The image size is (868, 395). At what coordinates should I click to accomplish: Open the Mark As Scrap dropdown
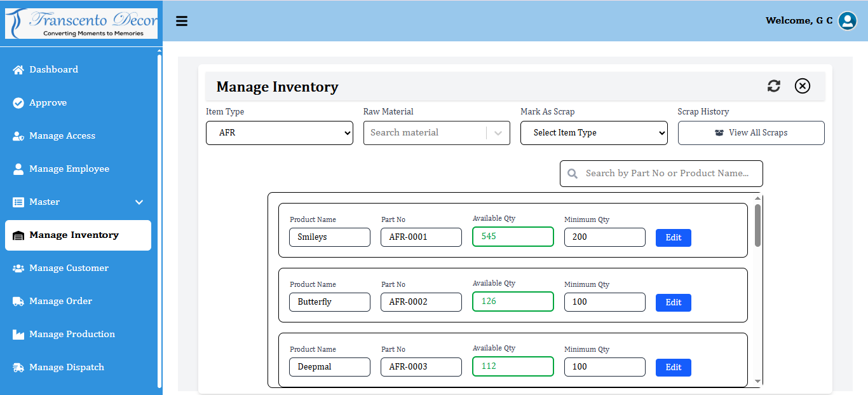[593, 133]
